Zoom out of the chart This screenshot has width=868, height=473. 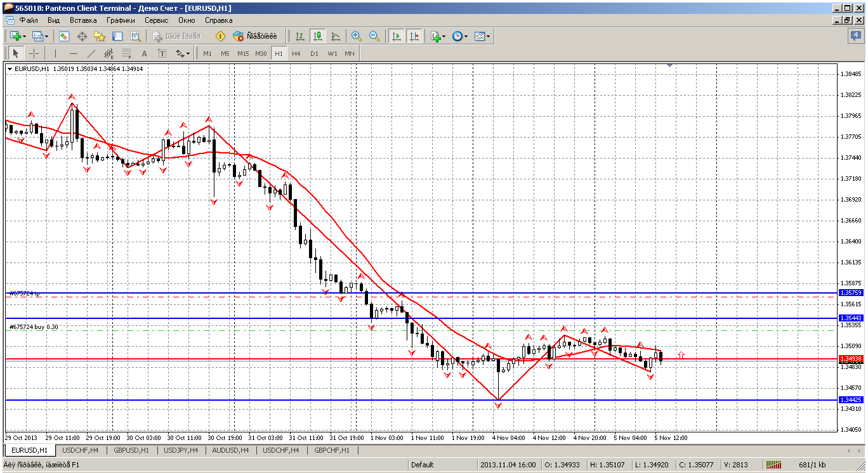click(x=374, y=37)
